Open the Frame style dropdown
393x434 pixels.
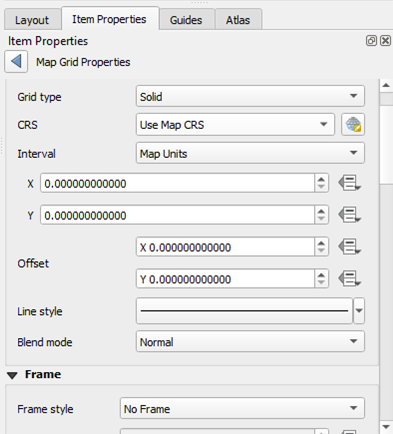[x=242, y=408]
